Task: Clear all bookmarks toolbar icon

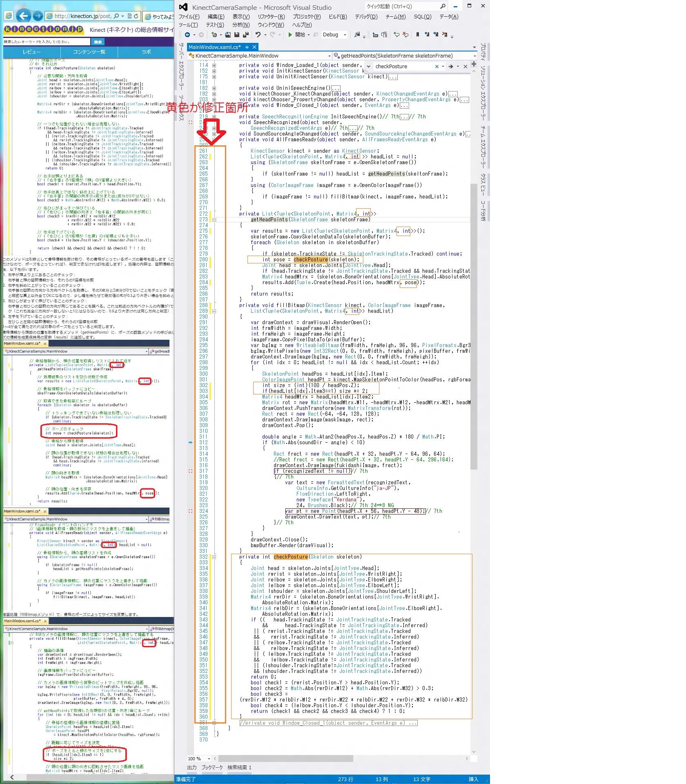Action: [445, 35]
